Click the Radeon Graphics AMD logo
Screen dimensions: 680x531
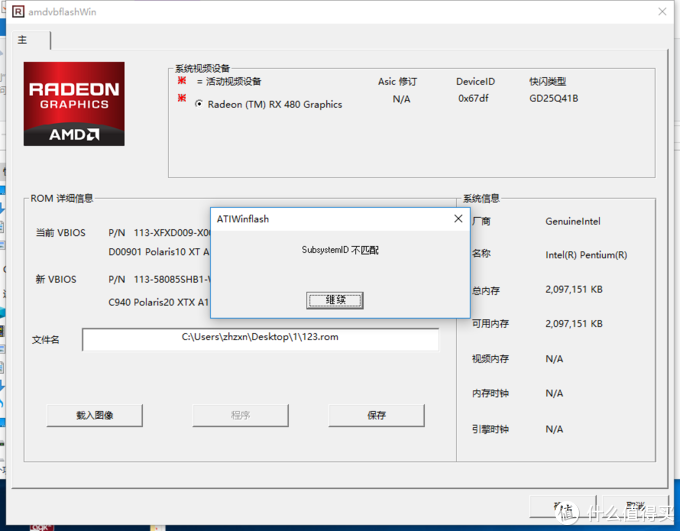click(x=74, y=103)
